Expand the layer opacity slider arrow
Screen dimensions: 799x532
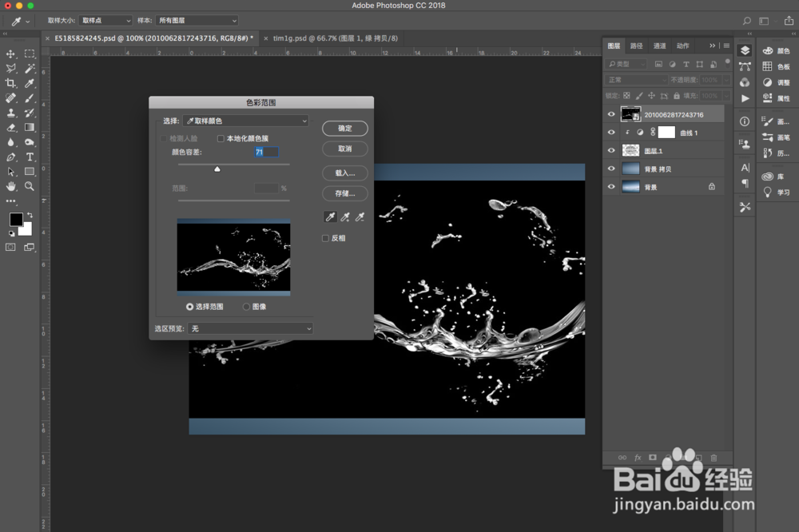(x=726, y=80)
